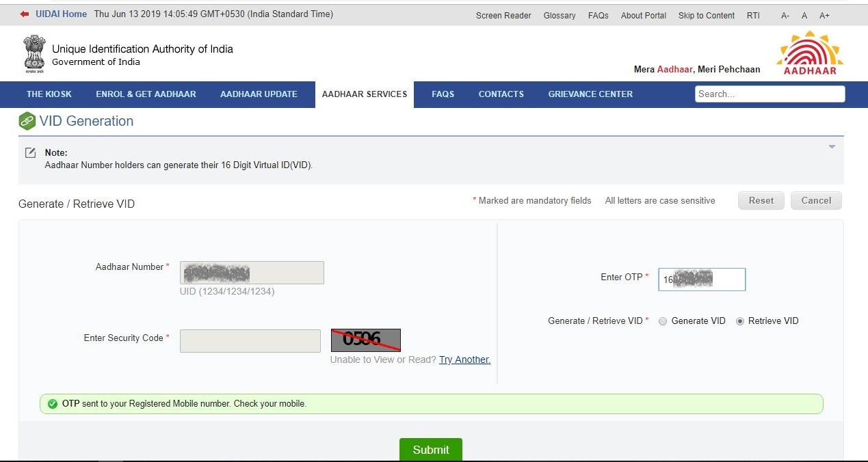Click the Try Another captcha link

point(464,359)
